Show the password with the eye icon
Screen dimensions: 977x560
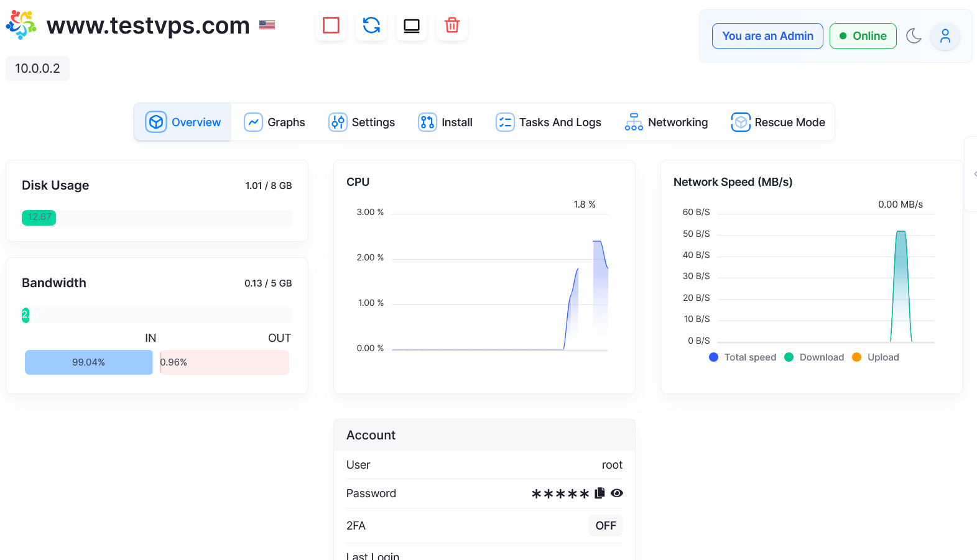coord(616,493)
